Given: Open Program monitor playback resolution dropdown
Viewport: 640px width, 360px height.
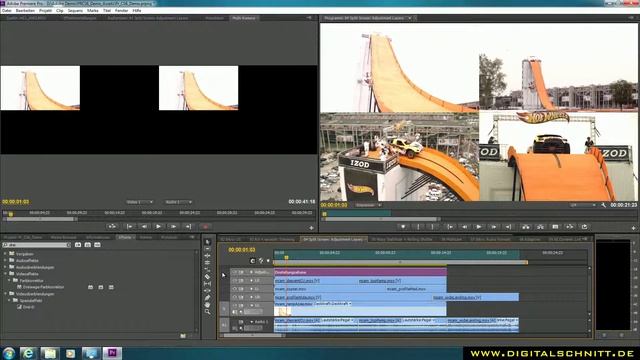Looking at the screenshot, I should 582,205.
